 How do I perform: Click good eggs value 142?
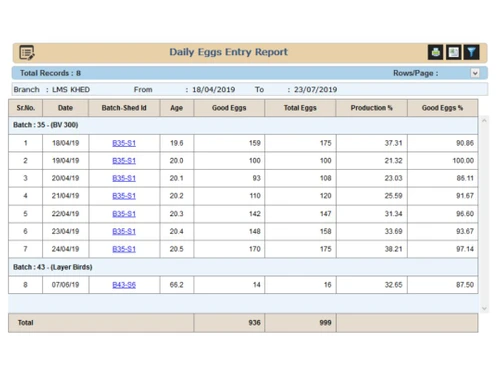[x=255, y=214]
